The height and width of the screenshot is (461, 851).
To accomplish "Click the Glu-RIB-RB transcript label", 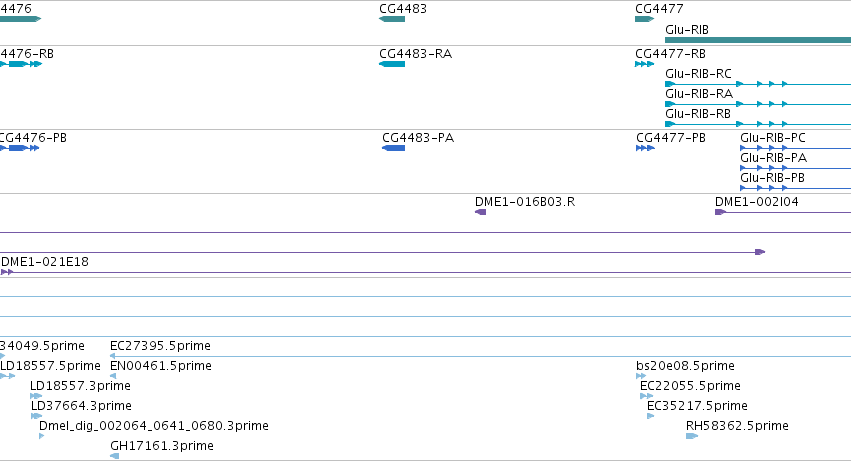I will [697, 114].
